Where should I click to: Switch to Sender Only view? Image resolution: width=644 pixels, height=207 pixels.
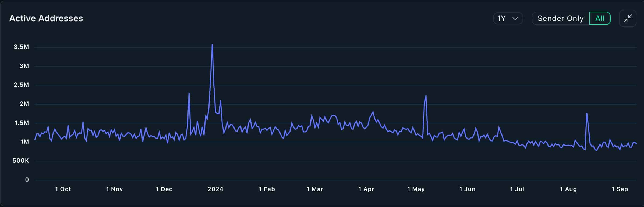(561, 18)
